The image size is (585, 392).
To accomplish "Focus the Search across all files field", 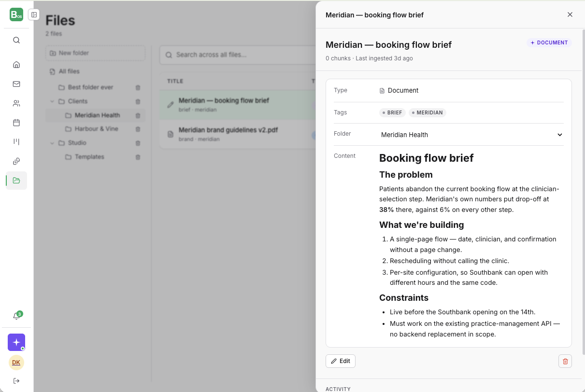I will (x=238, y=55).
